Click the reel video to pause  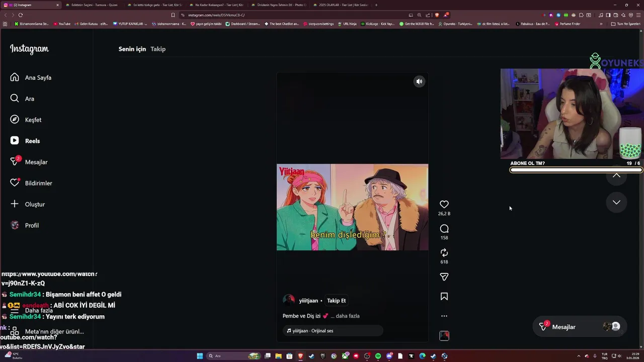tap(352, 207)
